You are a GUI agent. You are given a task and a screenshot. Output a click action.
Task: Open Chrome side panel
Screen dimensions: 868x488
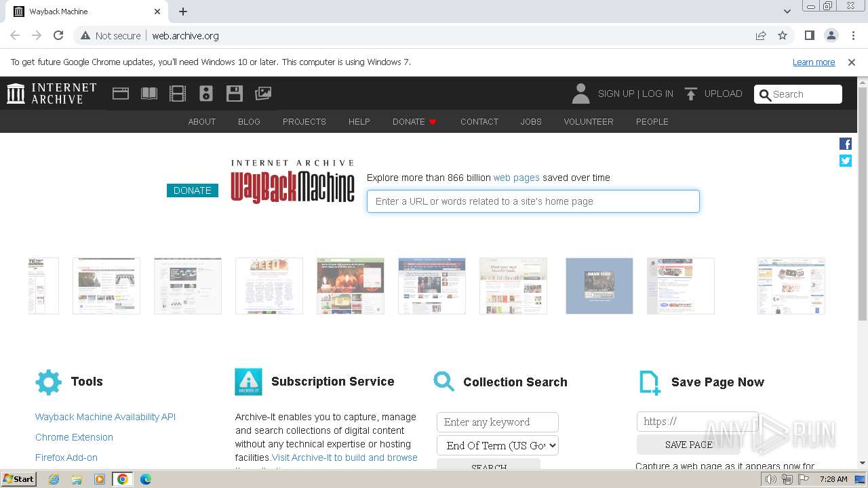[810, 35]
